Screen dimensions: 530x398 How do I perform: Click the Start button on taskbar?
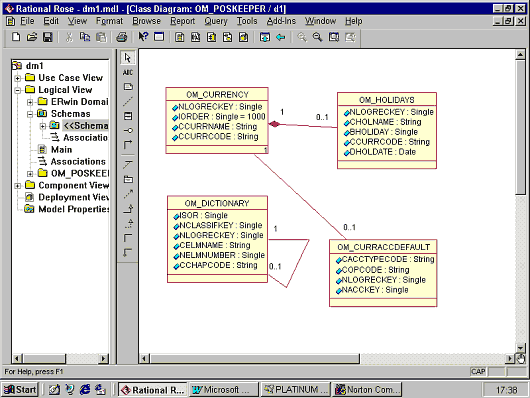(x=20, y=390)
